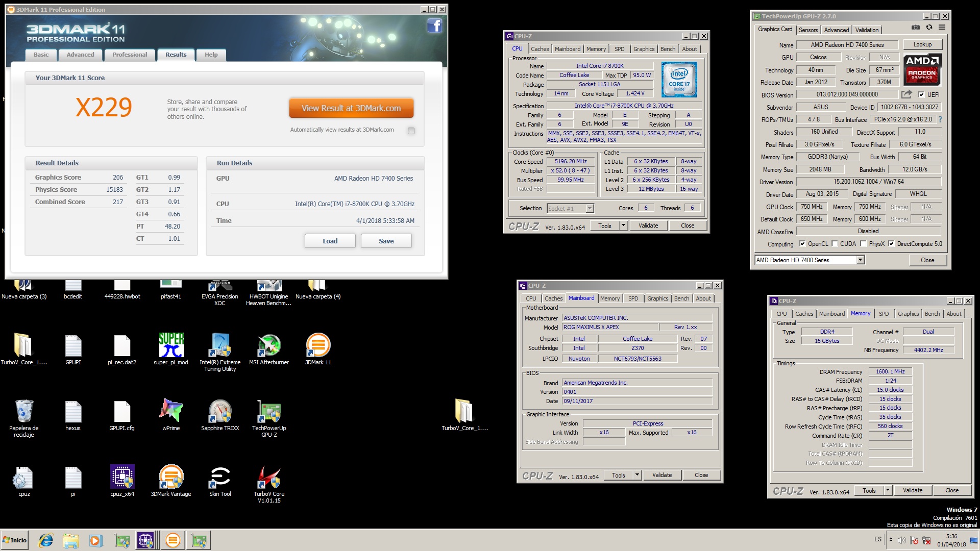Screen dimensions: 980x551
Task: Click volume speaker tray icon
Action: tap(902, 540)
